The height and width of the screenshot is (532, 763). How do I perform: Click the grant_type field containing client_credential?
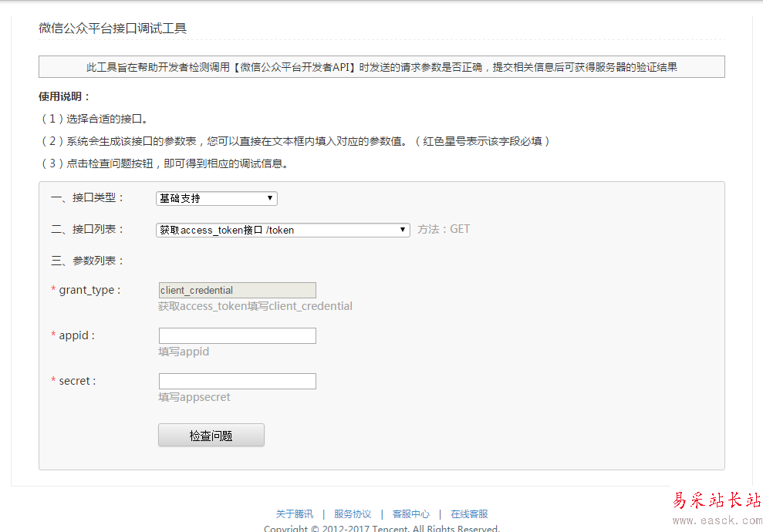pos(238,291)
